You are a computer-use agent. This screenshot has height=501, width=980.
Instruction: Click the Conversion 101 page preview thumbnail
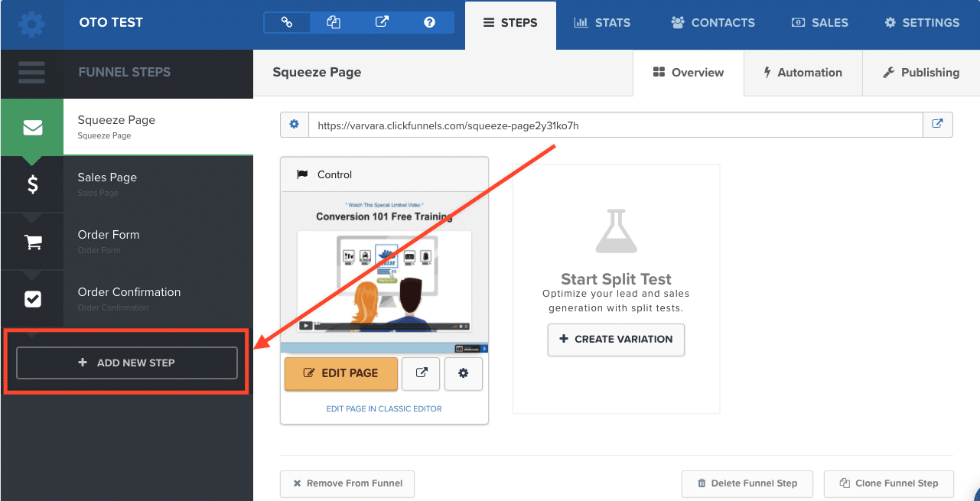tap(384, 272)
